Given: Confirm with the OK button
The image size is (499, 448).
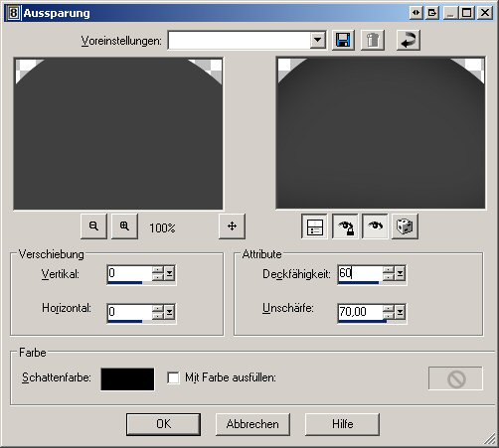Looking at the screenshot, I should pyautogui.click(x=163, y=424).
